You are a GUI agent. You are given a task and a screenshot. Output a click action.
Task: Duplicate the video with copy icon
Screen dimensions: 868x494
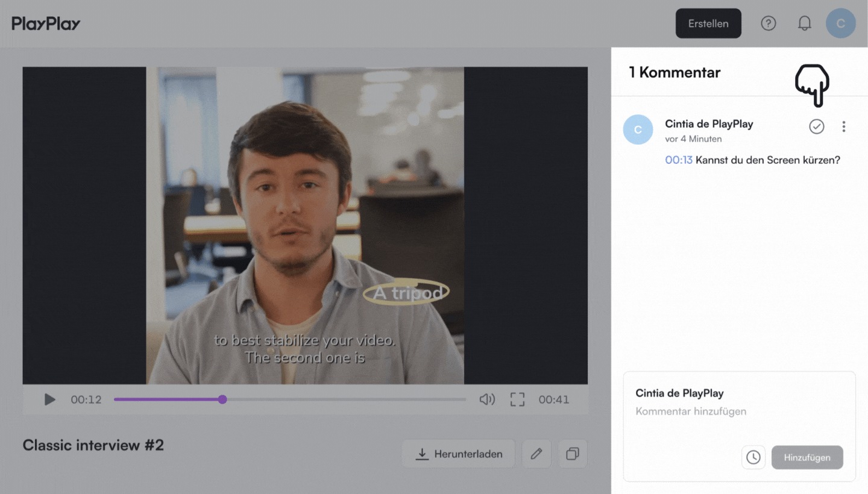pos(573,454)
